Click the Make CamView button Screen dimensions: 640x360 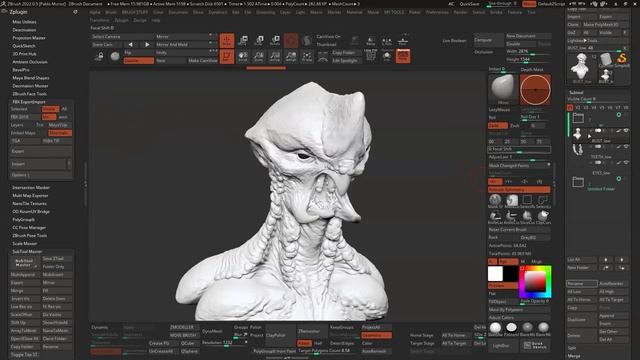pyautogui.click(x=203, y=60)
